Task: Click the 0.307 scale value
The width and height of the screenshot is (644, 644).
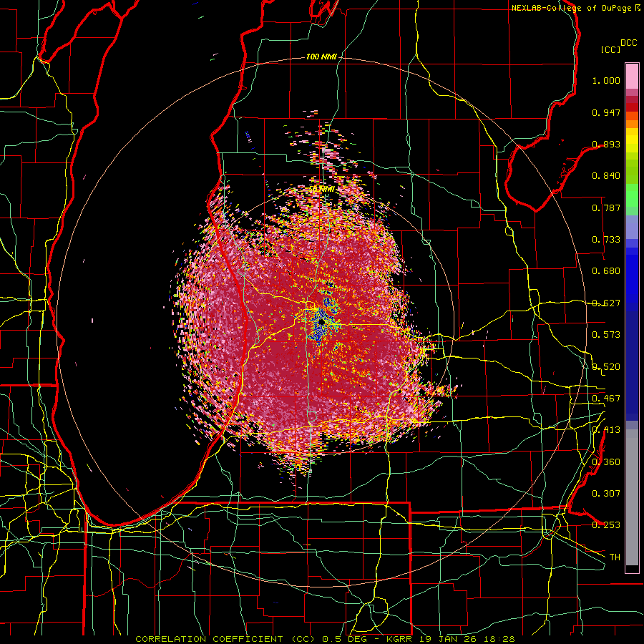Action: tap(606, 494)
